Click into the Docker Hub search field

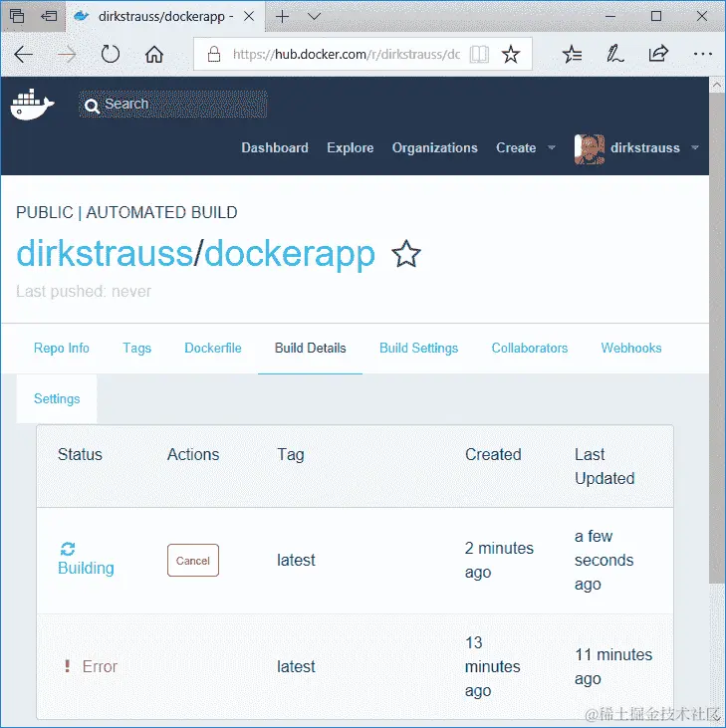[173, 104]
